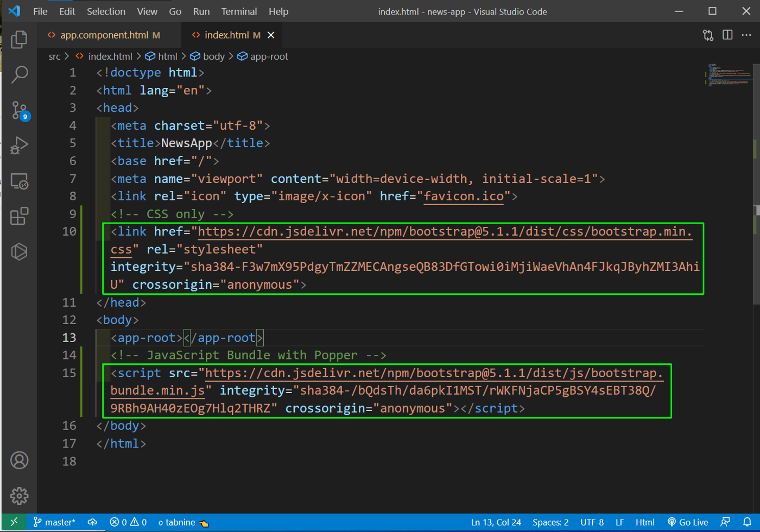
Task: Split the editor to the right
Action: 727,35
